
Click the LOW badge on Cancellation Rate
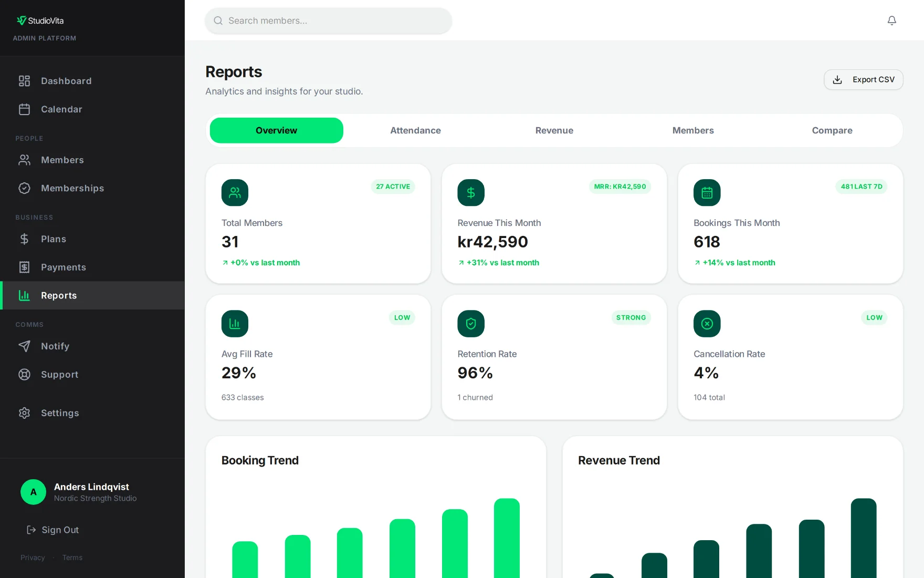875,317
